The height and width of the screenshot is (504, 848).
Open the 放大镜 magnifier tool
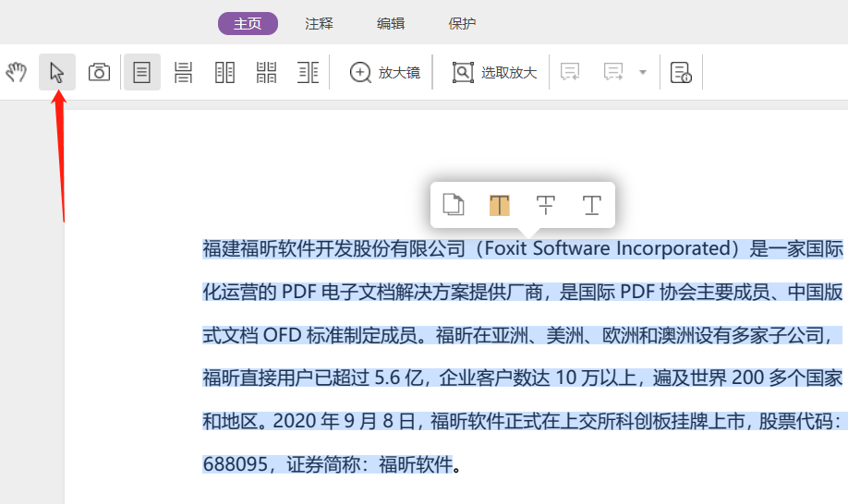[x=384, y=72]
